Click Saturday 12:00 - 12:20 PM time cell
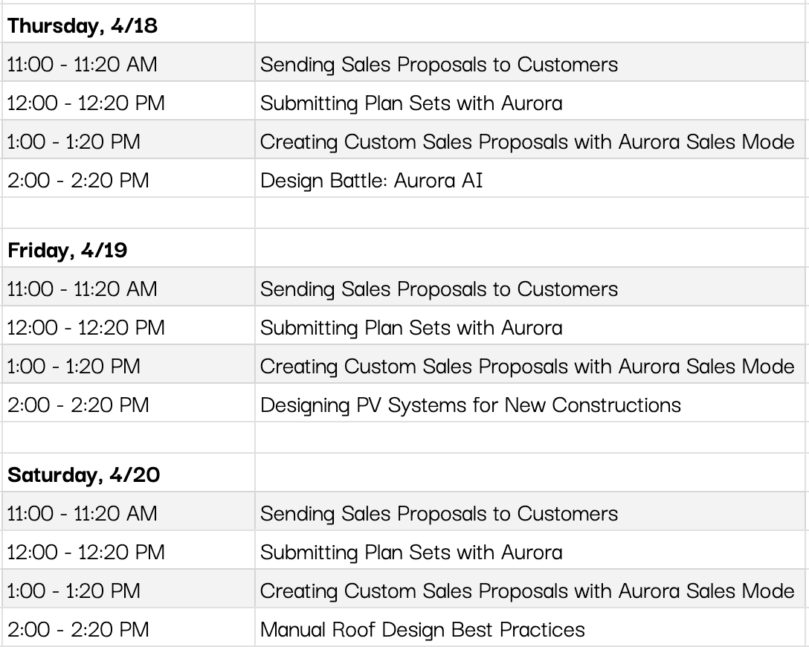 [128, 552]
